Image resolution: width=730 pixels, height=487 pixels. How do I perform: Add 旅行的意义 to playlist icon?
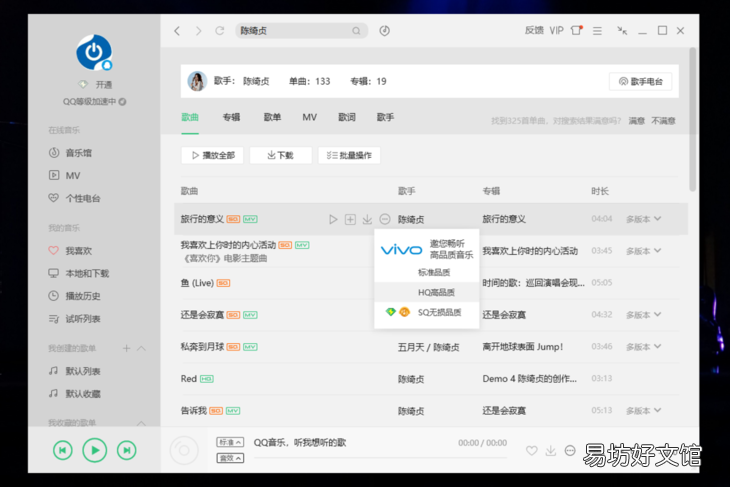click(350, 219)
